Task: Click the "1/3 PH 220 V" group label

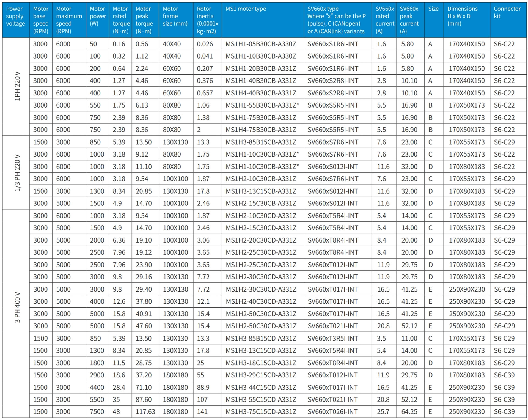Action: [x=17, y=173]
